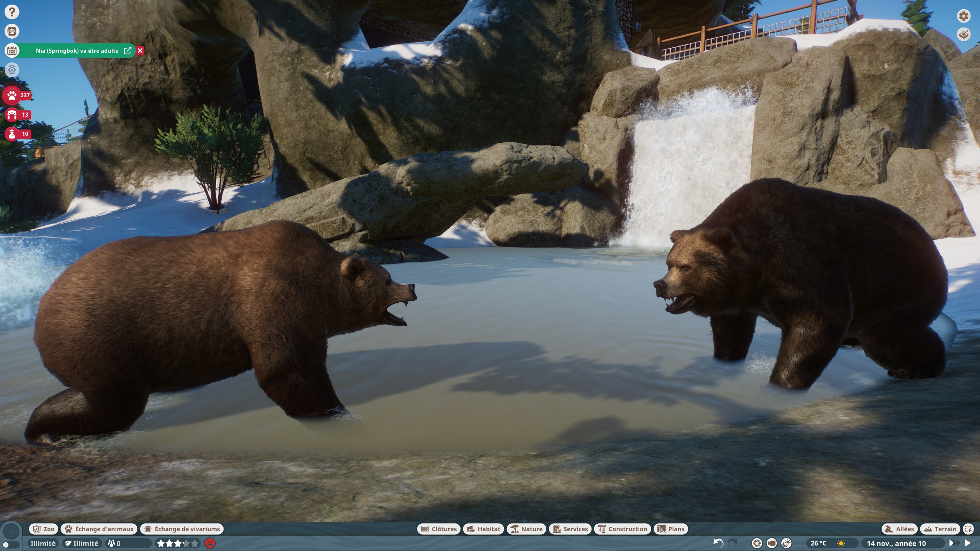This screenshot has width=980, height=551.
Task: Click the guest count showing 0
Action: (x=128, y=543)
